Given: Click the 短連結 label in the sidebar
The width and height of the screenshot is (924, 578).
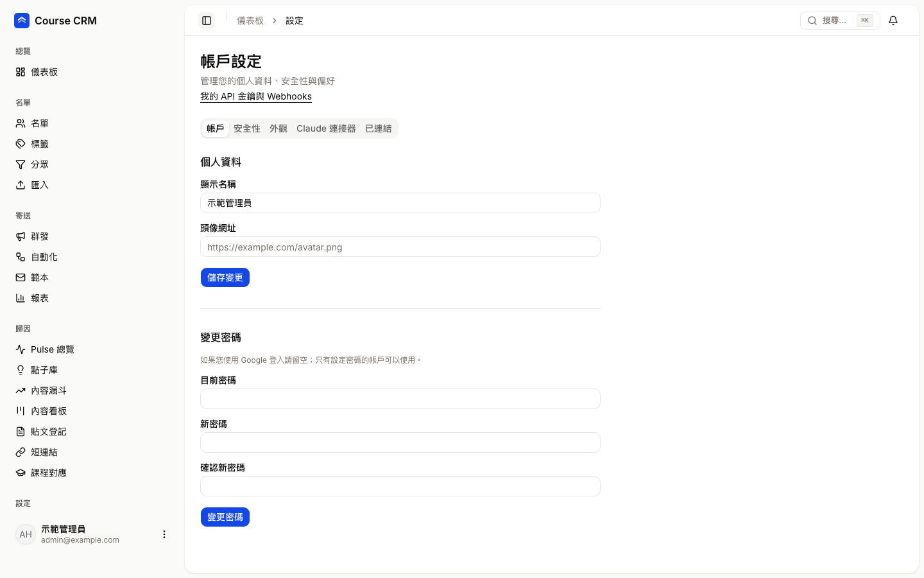Looking at the screenshot, I should [x=44, y=452].
